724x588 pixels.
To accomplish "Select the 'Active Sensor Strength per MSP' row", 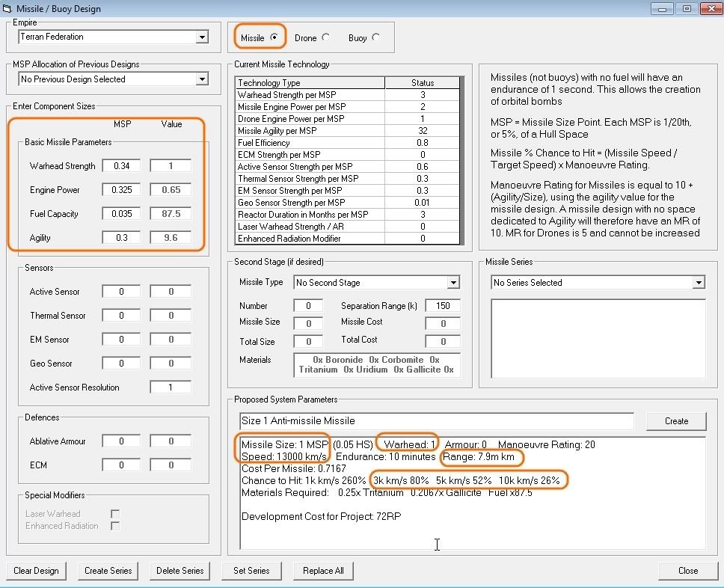I will coord(348,167).
